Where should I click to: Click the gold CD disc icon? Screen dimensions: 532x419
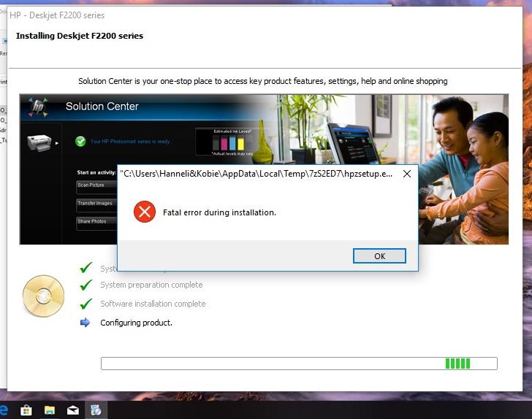pos(43,296)
